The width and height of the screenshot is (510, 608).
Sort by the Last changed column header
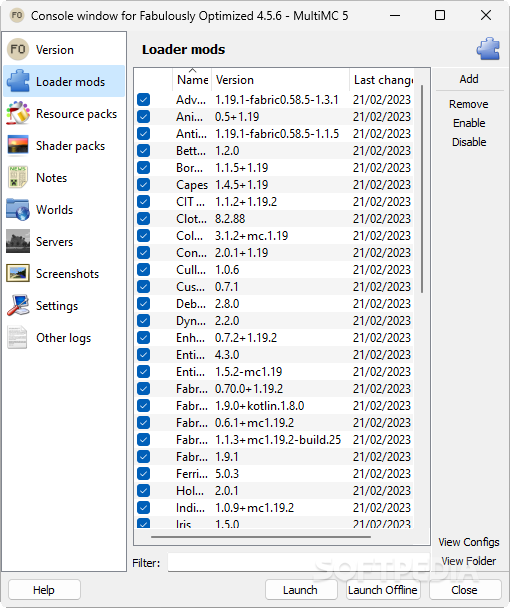pos(382,80)
